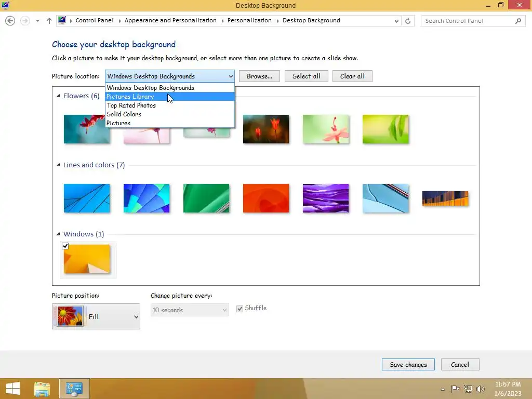Go back with the navigation arrow
Viewport: 532px width, 399px height.
click(10, 21)
